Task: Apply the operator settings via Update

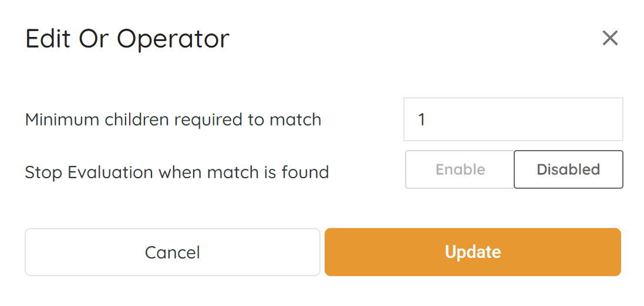Action: coord(473,252)
